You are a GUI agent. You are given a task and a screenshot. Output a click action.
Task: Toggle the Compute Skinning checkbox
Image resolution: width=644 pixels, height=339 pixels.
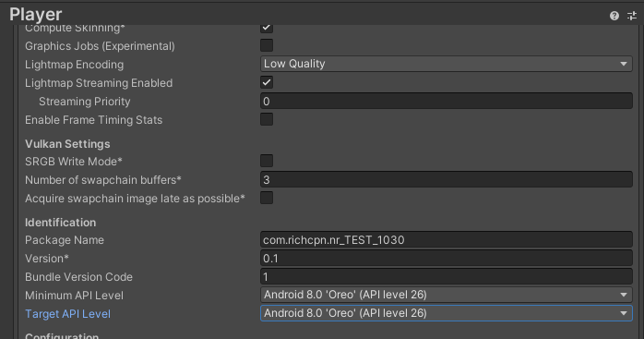coord(267,28)
